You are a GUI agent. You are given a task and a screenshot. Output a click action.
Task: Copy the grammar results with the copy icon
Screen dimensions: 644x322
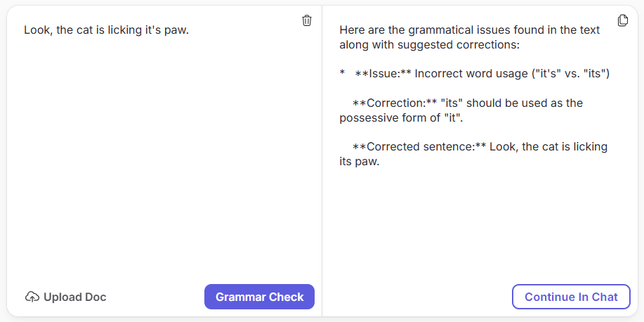[x=623, y=20]
